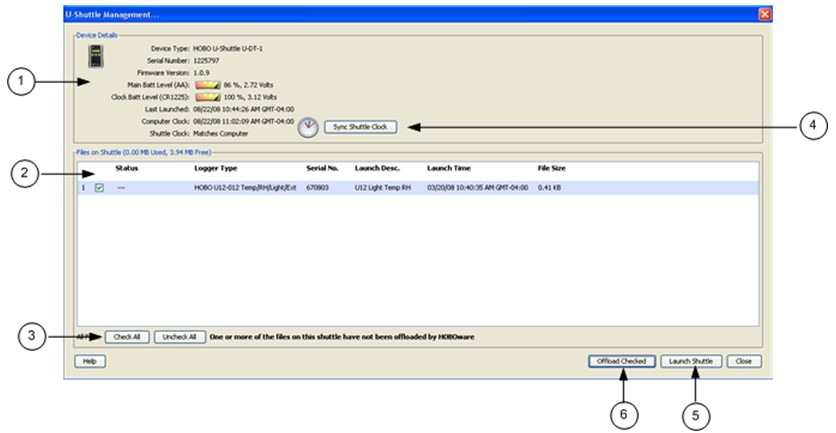Click the Uncheck All button
Viewport: 836px width, 433px height.
coord(180,337)
